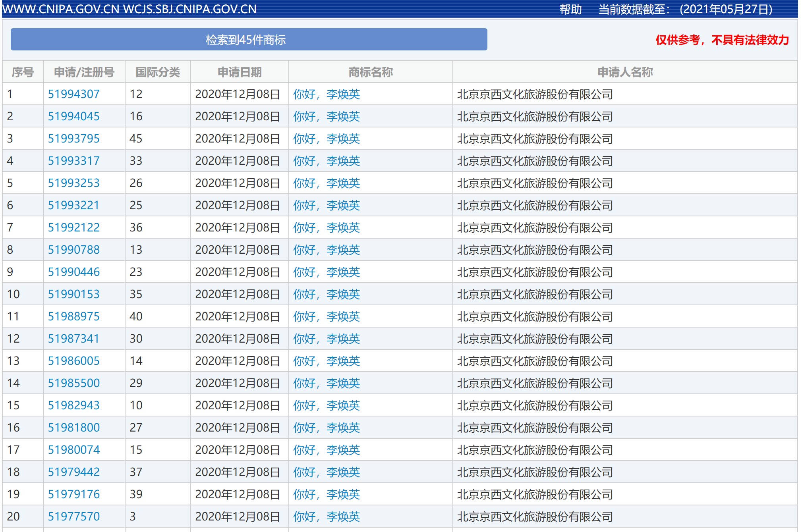Click the 申请日期 column header
802x532 pixels.
(240, 72)
